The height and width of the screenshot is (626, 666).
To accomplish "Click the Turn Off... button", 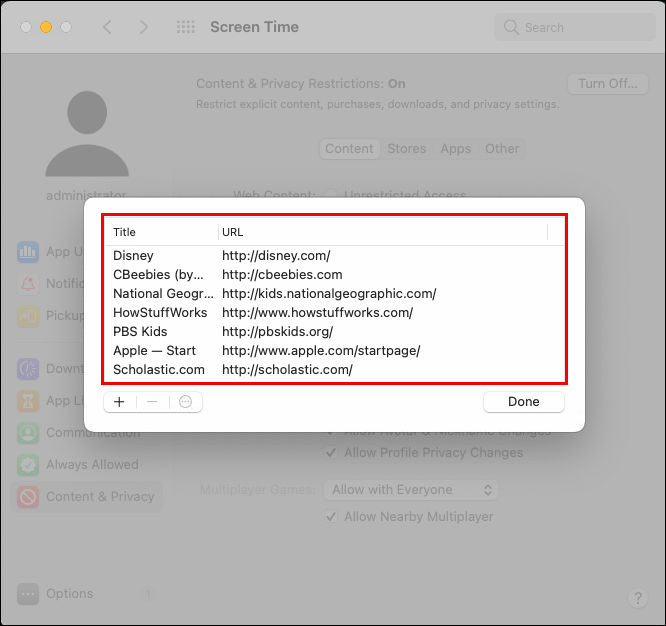I will coord(608,84).
